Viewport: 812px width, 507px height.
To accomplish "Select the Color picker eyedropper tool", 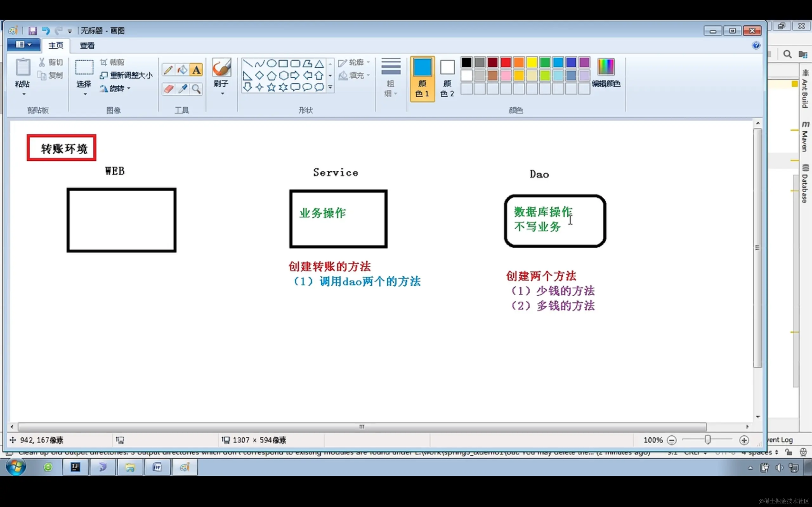I will [x=182, y=89].
